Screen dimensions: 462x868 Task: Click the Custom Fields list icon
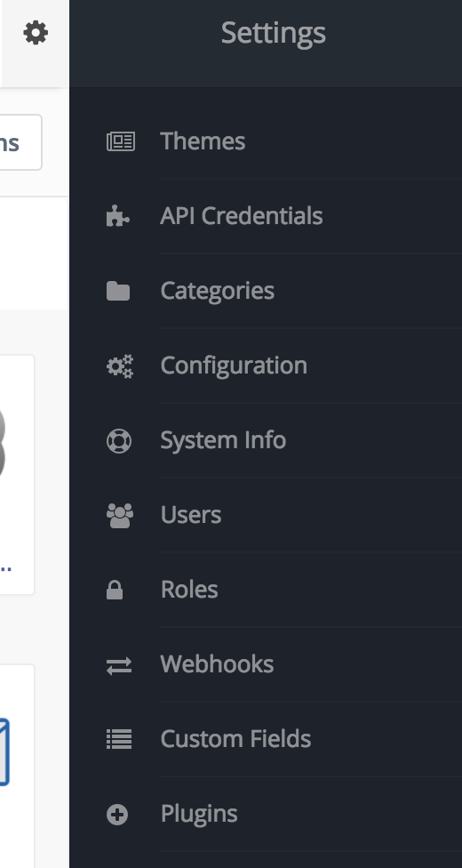[119, 739]
